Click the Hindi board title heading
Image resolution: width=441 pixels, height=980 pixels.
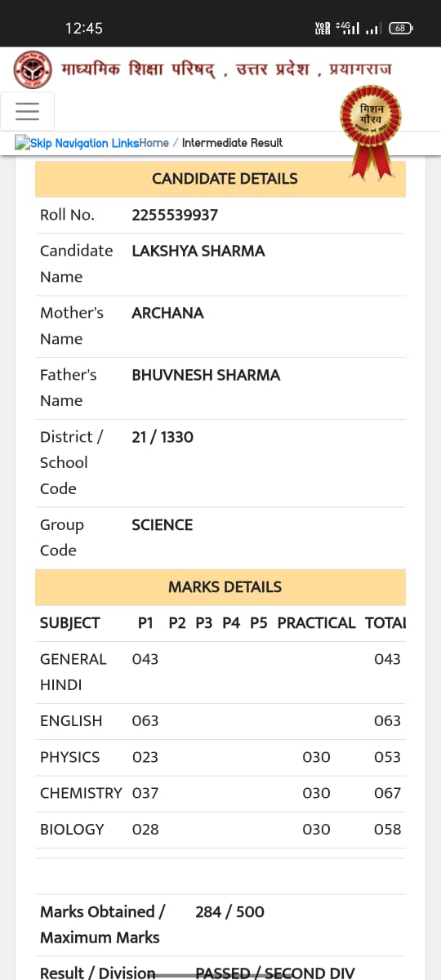[x=226, y=69]
